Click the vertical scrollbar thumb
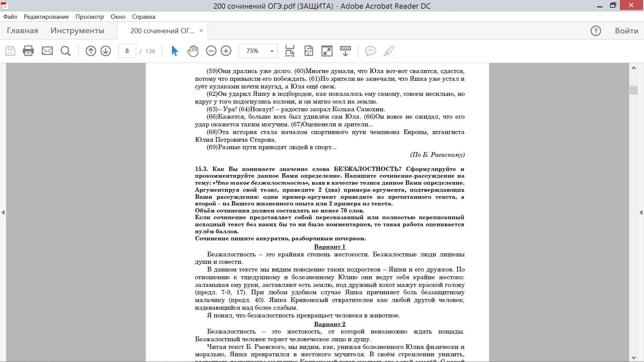Image resolution: width=644 pixels, height=362 pixels. point(634,90)
